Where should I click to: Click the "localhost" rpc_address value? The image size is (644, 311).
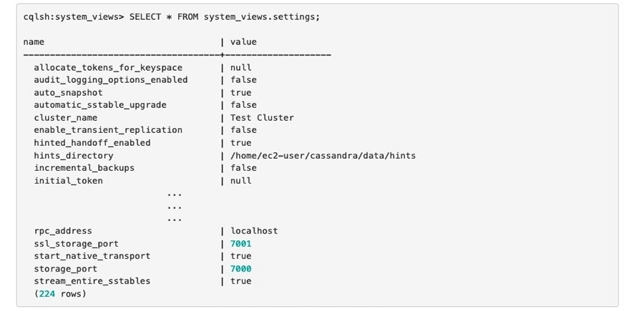click(254, 231)
